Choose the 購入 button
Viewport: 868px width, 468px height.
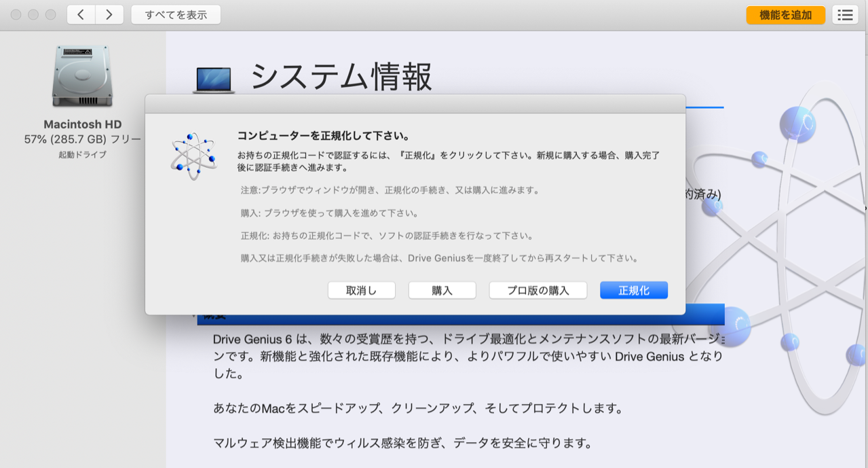point(442,291)
